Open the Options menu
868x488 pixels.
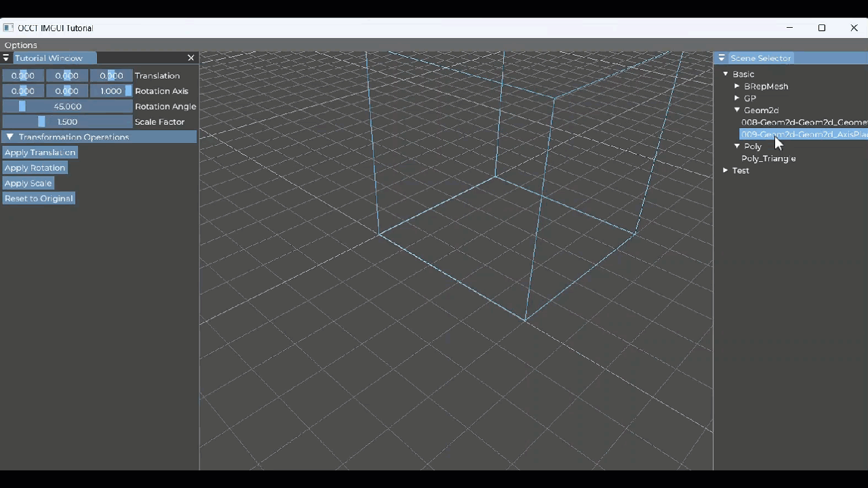[21, 45]
